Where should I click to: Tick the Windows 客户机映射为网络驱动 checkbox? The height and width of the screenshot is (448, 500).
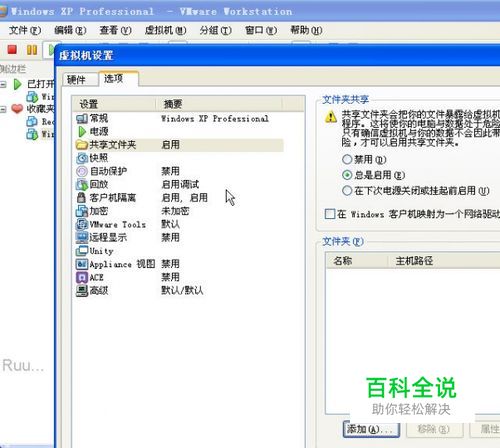coord(330,214)
